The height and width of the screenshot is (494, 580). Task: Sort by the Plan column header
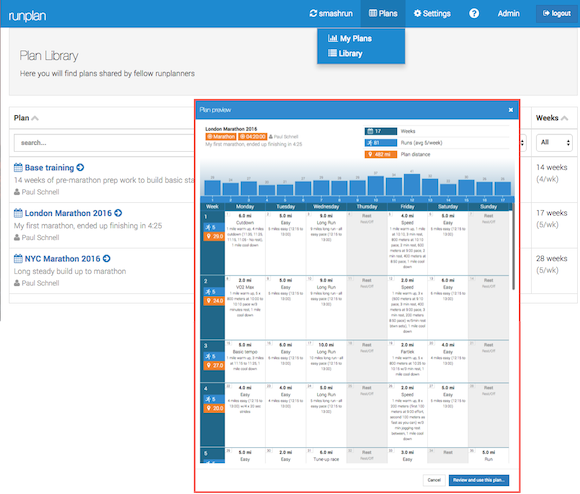[26, 118]
